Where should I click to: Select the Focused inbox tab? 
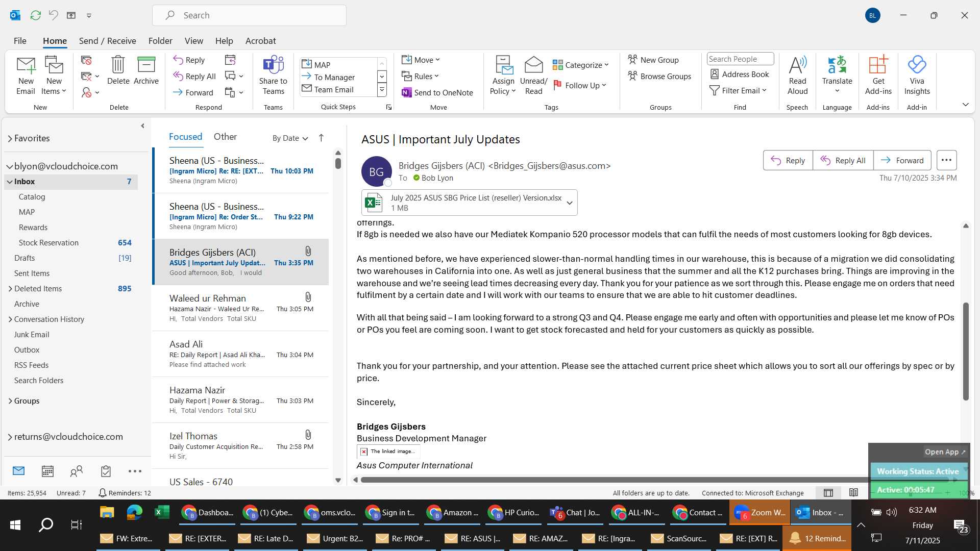coord(185,137)
